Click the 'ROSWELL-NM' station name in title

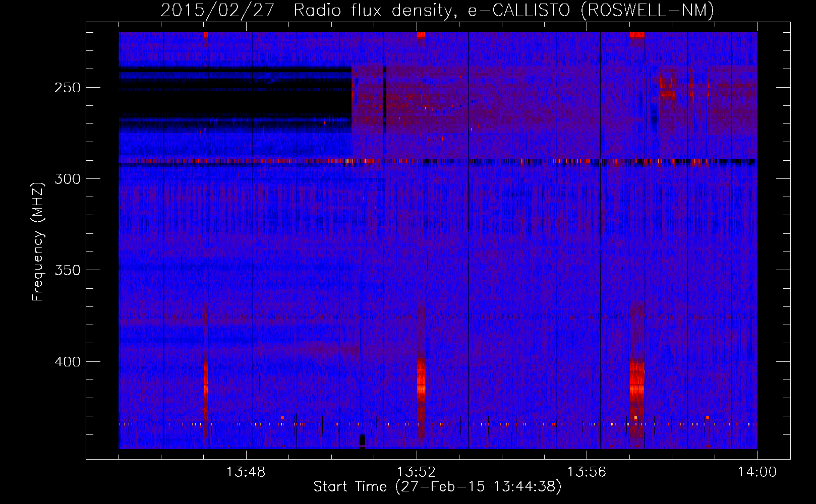click(x=648, y=10)
